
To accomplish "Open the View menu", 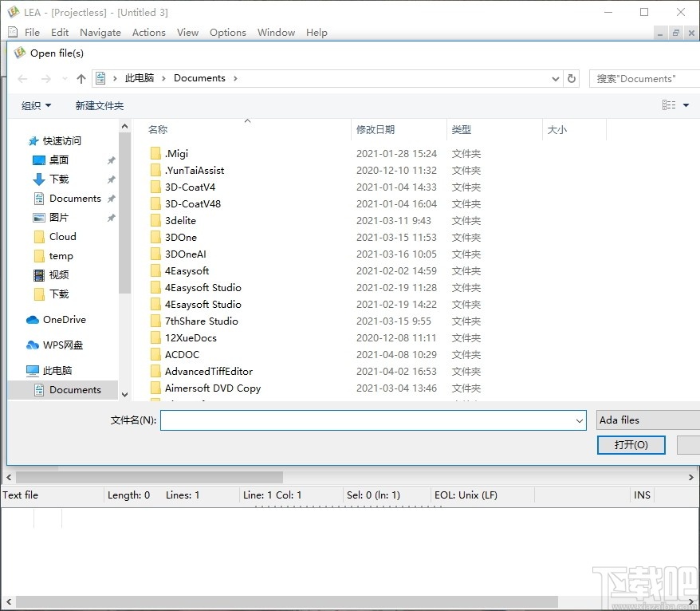I will click(187, 33).
